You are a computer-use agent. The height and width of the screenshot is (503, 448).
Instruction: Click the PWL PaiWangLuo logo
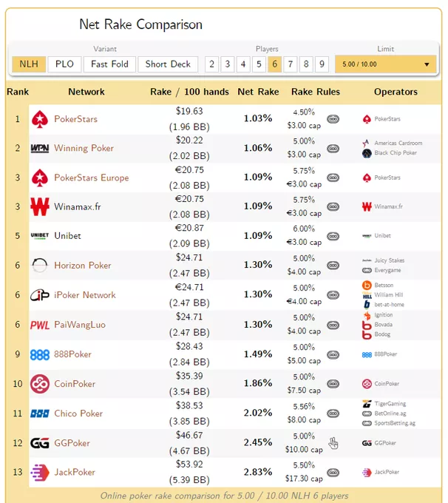click(40, 325)
